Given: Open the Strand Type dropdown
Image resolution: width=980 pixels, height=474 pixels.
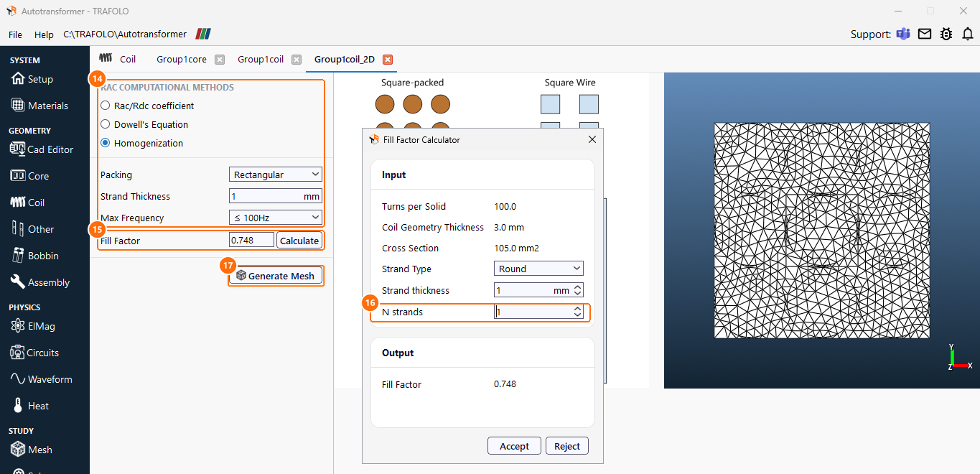Looking at the screenshot, I should (538, 269).
